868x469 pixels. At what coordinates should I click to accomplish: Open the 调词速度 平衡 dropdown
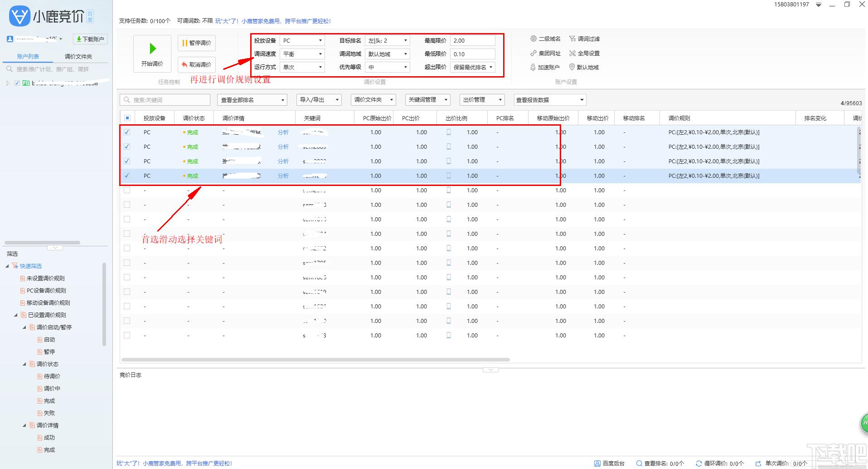[x=302, y=54]
